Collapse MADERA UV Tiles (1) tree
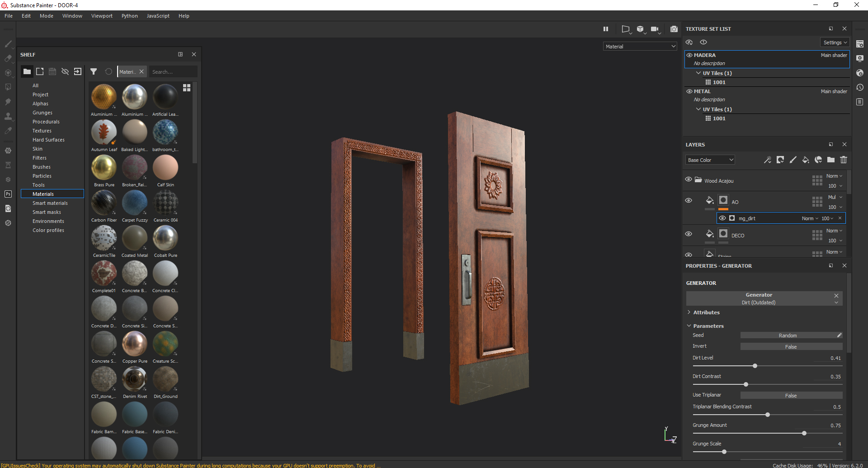 (x=698, y=73)
